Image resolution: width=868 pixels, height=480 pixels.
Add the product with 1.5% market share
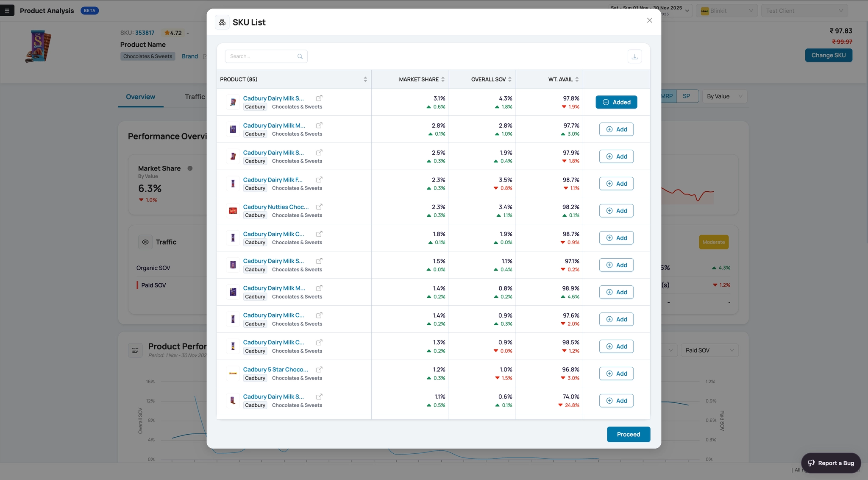coord(616,265)
